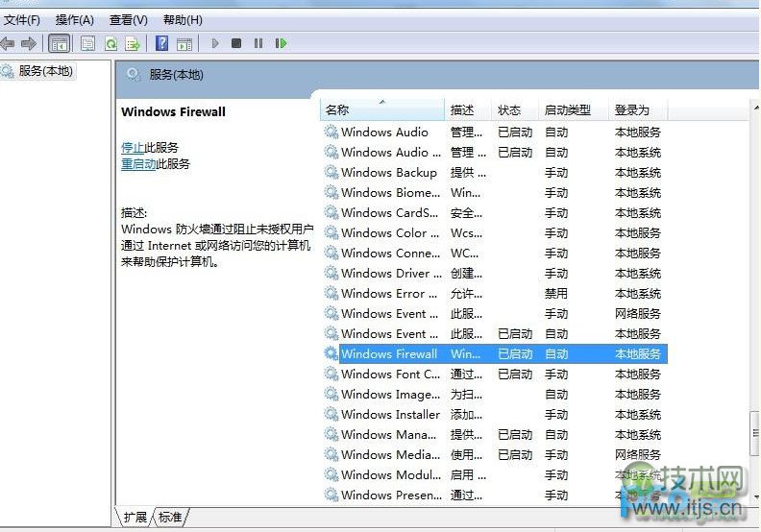Open the 操作(A) menu
The image size is (761, 532).
74,20
